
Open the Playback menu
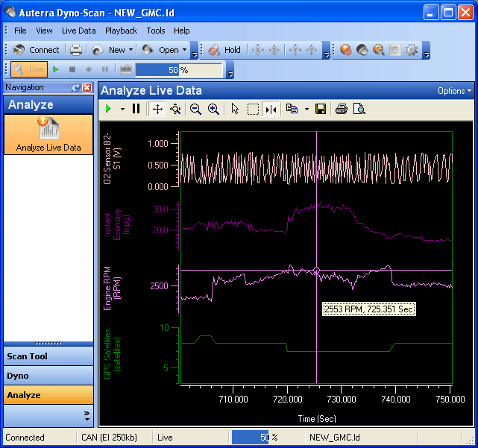click(x=121, y=31)
